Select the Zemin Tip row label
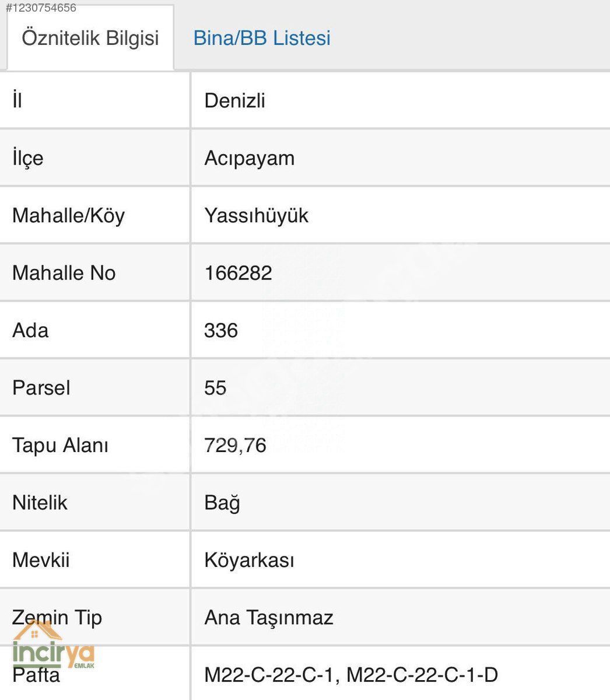 point(57,618)
